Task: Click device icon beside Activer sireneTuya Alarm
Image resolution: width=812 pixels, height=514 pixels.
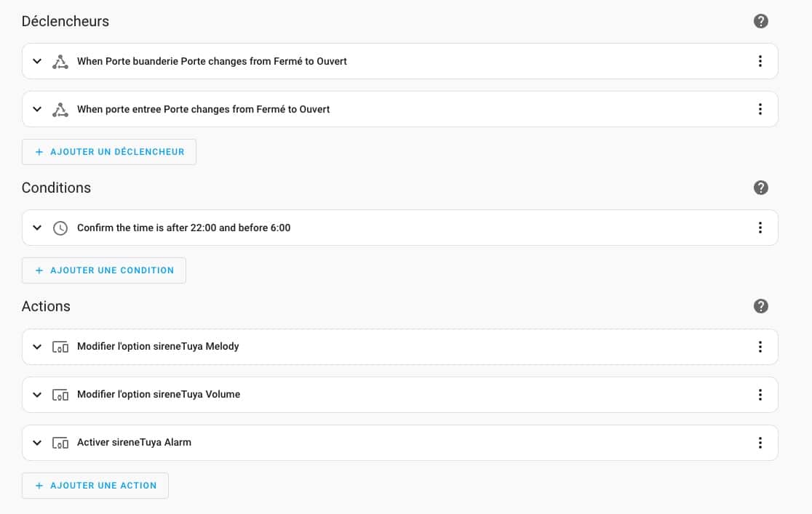Action: [60, 443]
